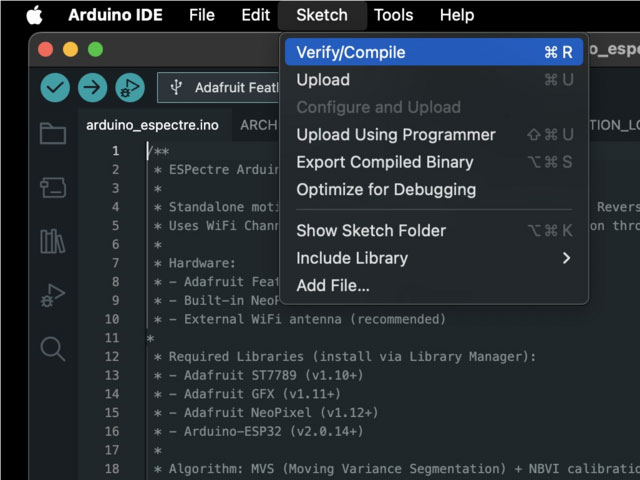640x480 pixels.
Task: Open the Boards Manager sidebar icon
Action: click(53, 187)
